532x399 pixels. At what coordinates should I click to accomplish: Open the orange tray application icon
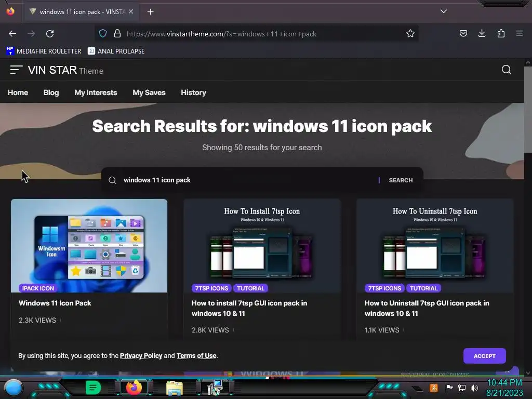click(434, 388)
